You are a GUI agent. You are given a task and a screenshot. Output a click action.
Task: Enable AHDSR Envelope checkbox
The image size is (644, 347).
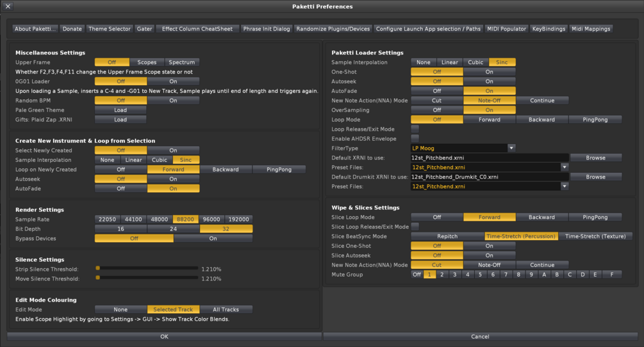pos(415,139)
